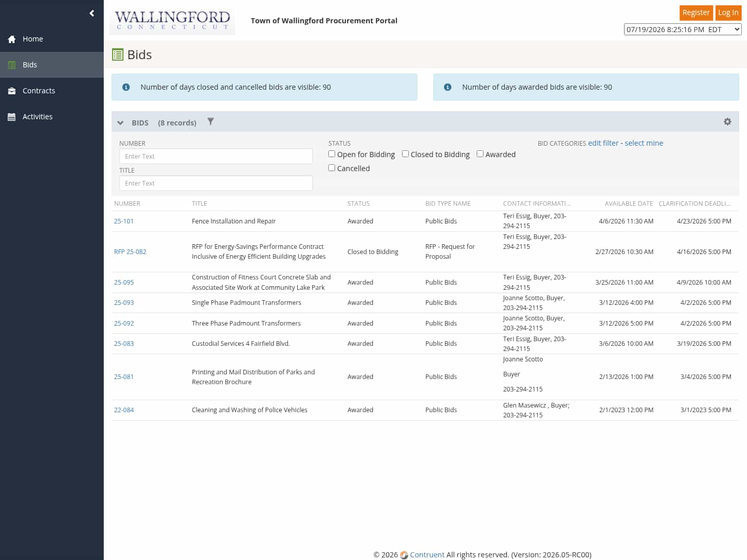
Task: Click the RFP - Request for Proposal cell
Action: [x=450, y=251]
